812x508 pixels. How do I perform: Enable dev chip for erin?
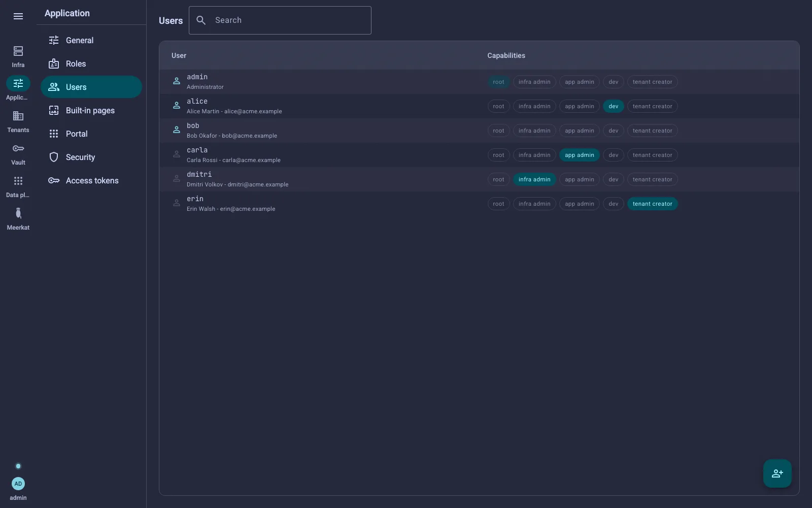pyautogui.click(x=614, y=204)
